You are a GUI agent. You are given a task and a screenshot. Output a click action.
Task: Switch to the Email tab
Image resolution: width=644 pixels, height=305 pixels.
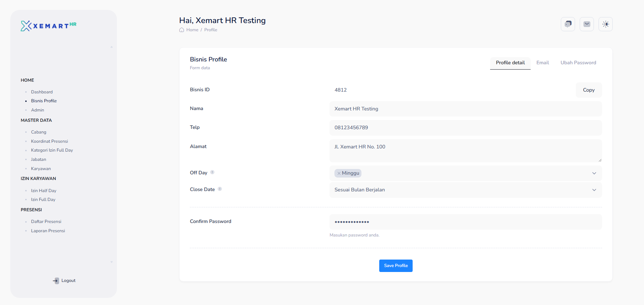click(x=542, y=62)
